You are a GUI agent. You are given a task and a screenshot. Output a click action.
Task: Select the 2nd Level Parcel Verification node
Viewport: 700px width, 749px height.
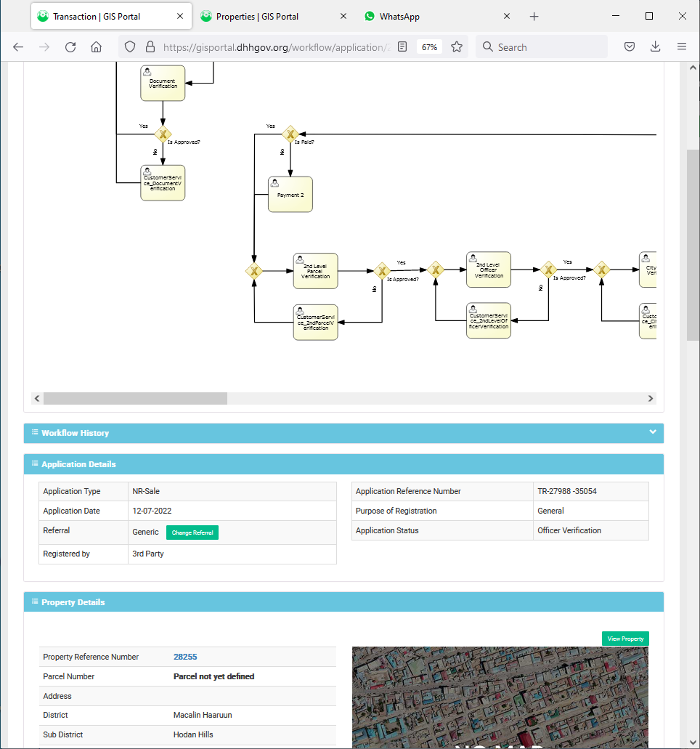coord(316,271)
